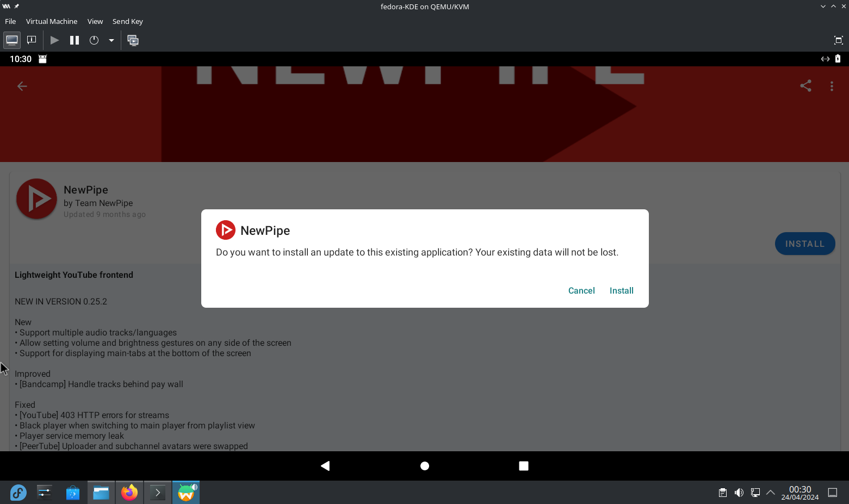Click the show desktop button
Screen dimensions: 849x504
click(x=832, y=493)
